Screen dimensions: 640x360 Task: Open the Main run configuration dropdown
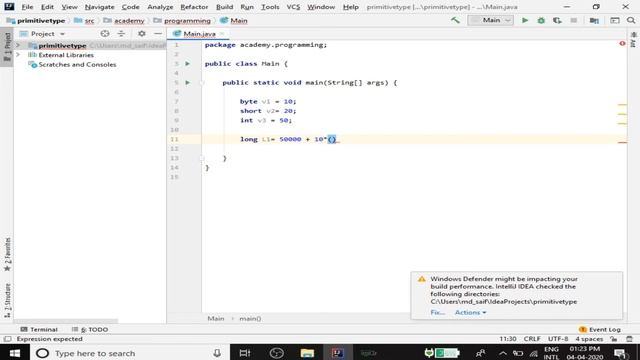[x=490, y=20]
